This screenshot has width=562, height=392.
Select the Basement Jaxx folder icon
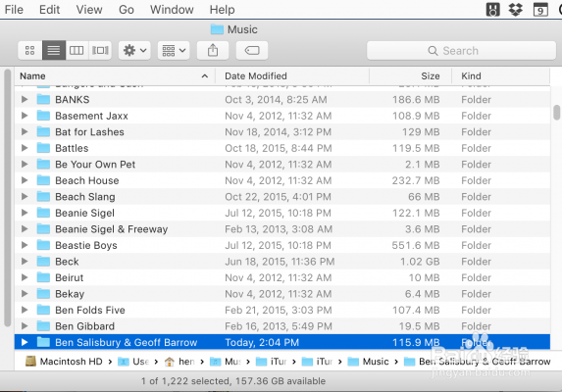coord(43,116)
